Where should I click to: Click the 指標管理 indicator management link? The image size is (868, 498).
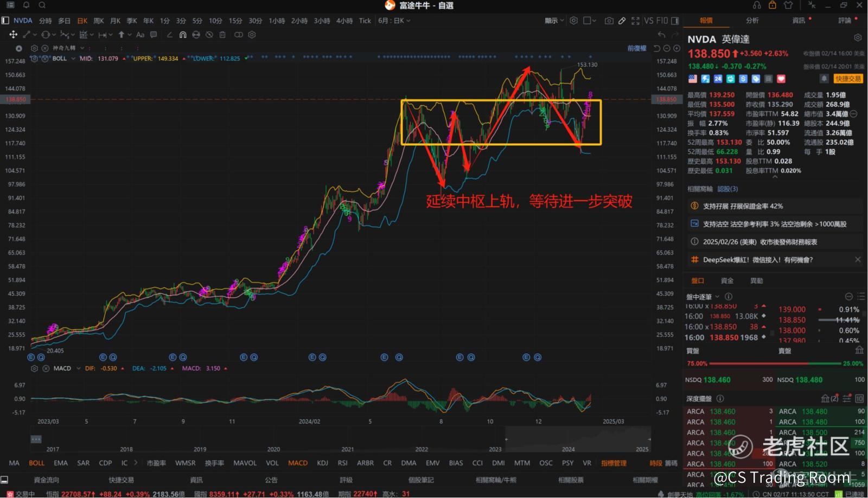click(614, 463)
